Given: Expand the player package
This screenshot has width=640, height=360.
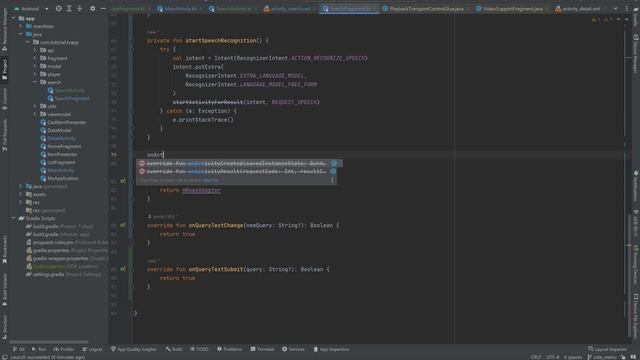Looking at the screenshot, I should (x=35, y=74).
